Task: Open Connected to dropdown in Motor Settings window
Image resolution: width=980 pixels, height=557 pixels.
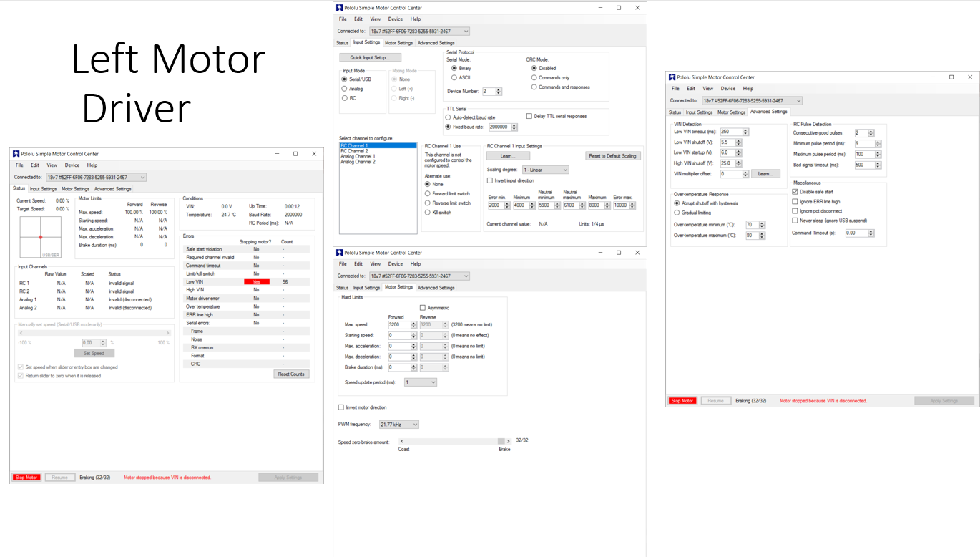Action: click(x=419, y=276)
